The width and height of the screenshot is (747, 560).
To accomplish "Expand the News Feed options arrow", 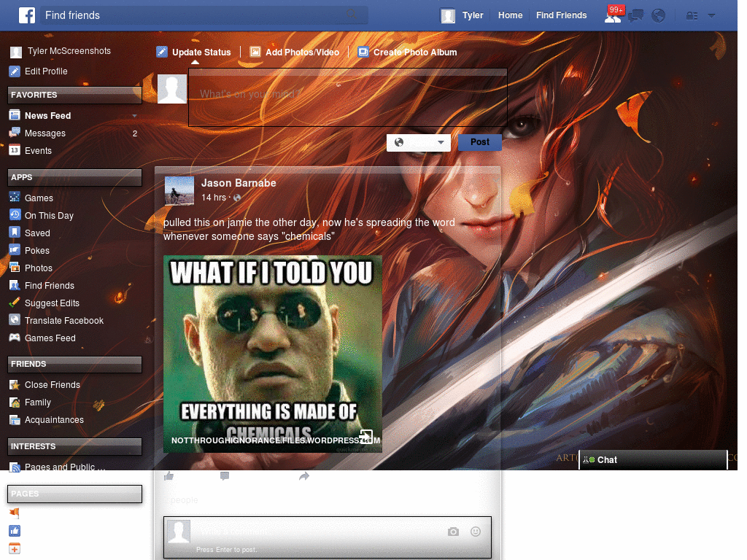I will 134,116.
